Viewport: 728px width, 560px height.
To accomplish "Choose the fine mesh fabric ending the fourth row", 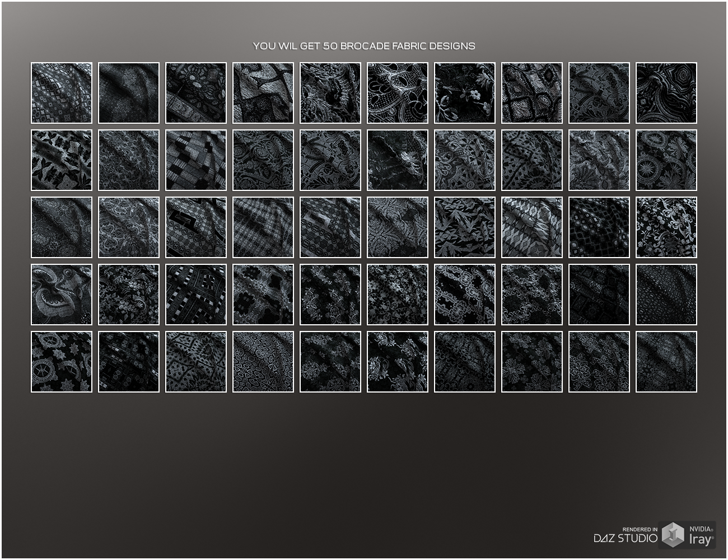I will [666, 295].
